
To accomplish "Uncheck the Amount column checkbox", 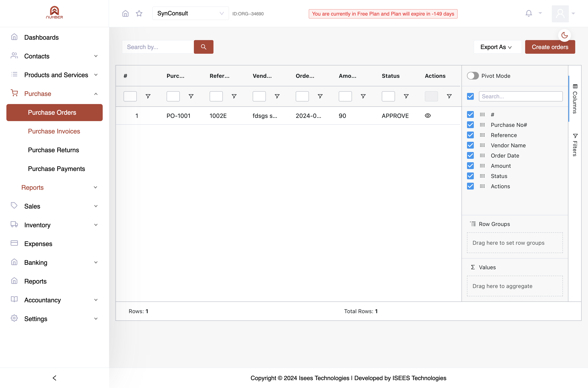I will click(470, 166).
